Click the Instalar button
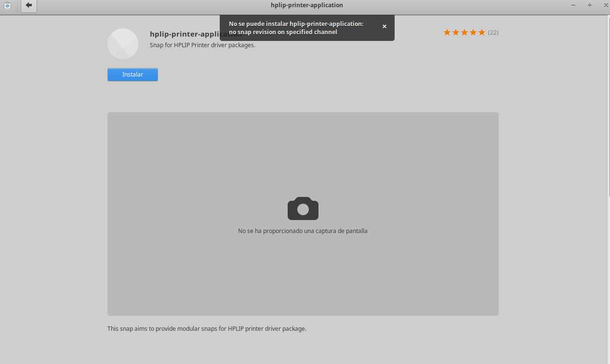Screen dimensions: 610x364 pos(133,75)
